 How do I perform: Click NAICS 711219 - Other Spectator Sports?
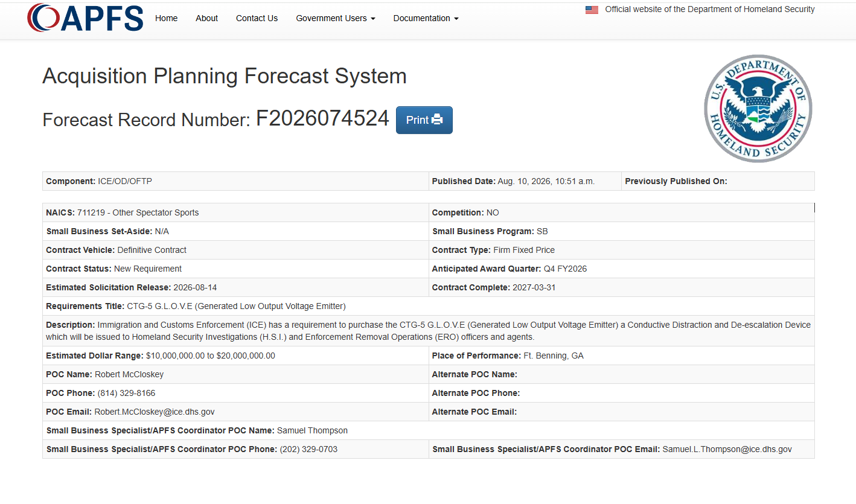coord(123,212)
